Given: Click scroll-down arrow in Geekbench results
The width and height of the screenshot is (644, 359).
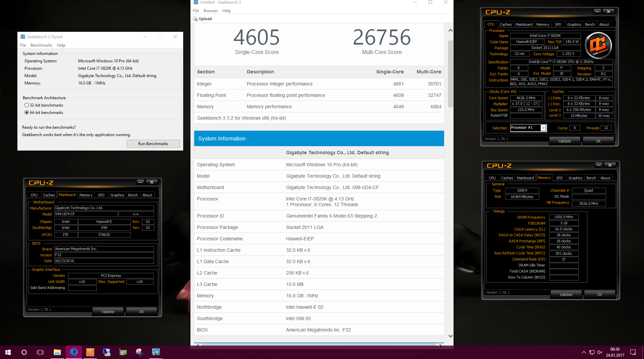Looking at the screenshot, I should [x=450, y=336].
